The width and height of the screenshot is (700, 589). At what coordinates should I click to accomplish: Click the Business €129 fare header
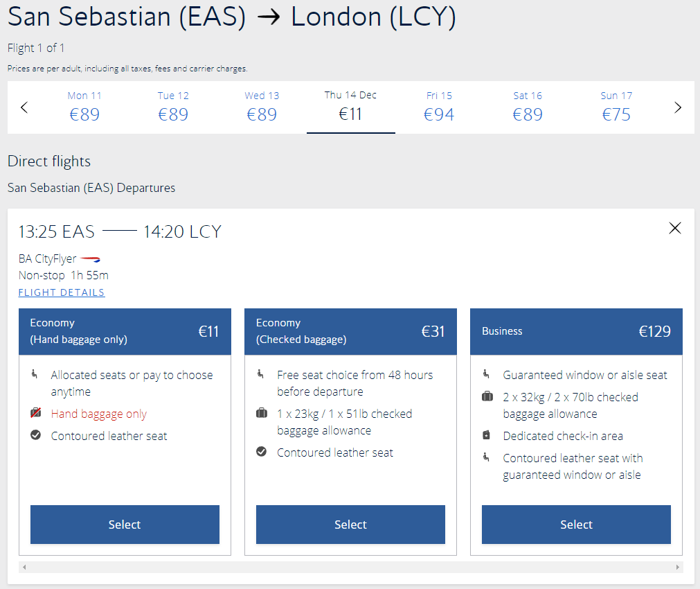tap(576, 332)
